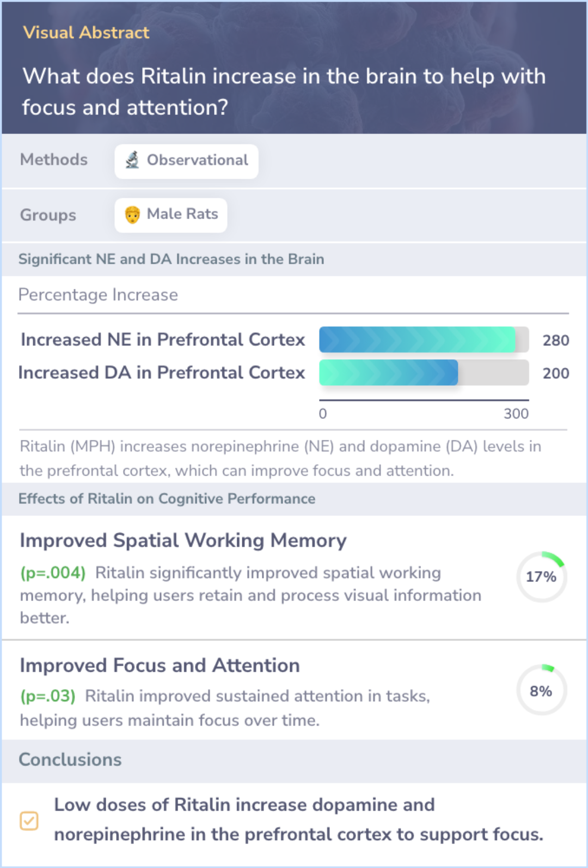Image resolution: width=588 pixels, height=868 pixels.
Task: Open the Significant NE and DA Increases section
Action: pos(171,259)
